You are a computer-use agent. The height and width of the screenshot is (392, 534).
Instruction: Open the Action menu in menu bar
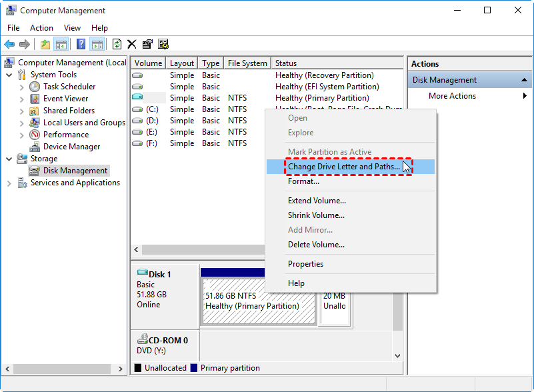[41, 28]
